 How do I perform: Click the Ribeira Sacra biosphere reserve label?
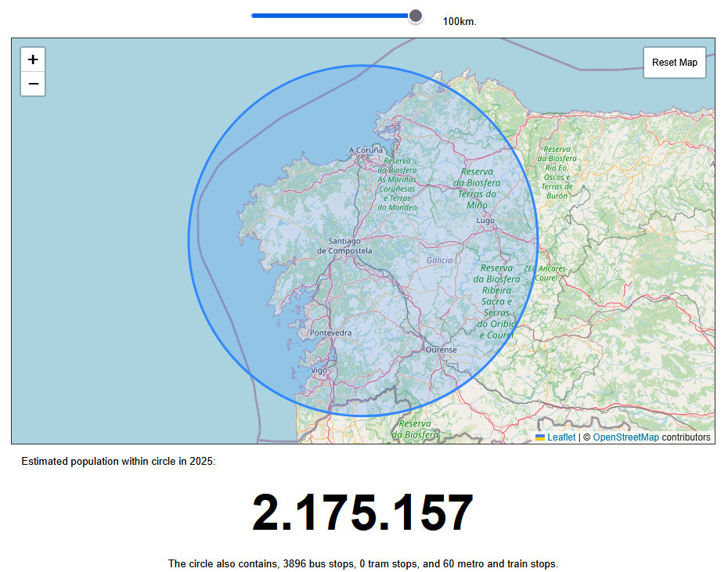(x=496, y=301)
